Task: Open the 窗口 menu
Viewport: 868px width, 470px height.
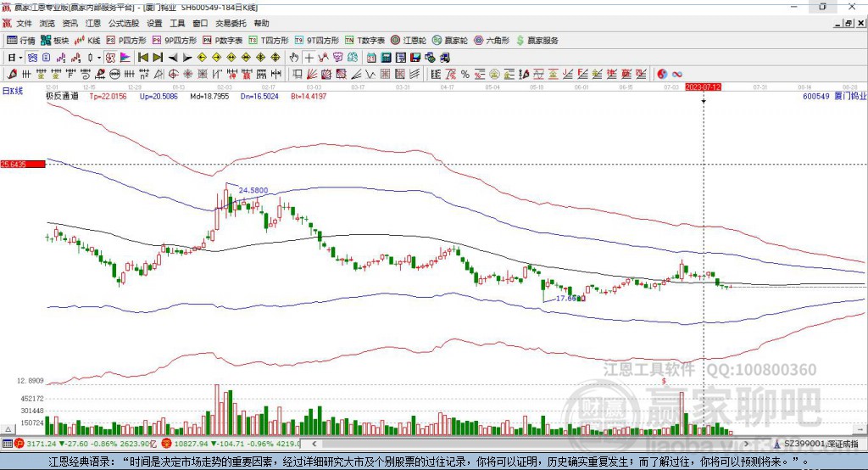Action: 200,23
